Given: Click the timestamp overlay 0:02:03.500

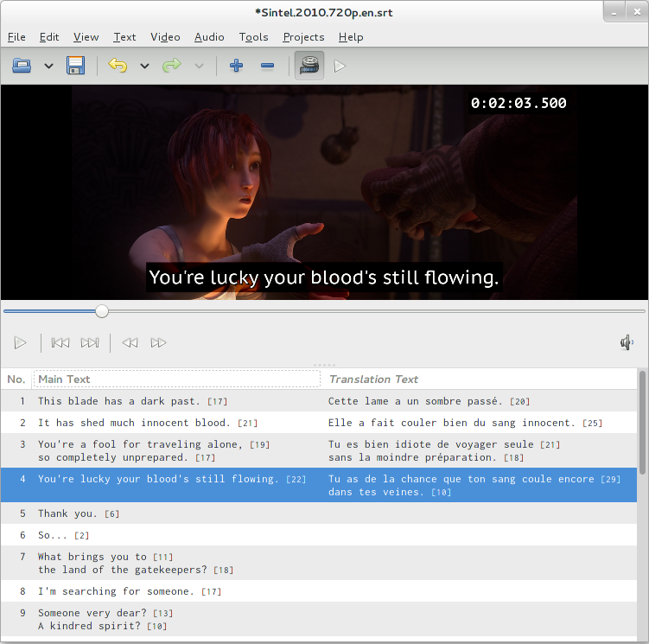Looking at the screenshot, I should 519,103.
